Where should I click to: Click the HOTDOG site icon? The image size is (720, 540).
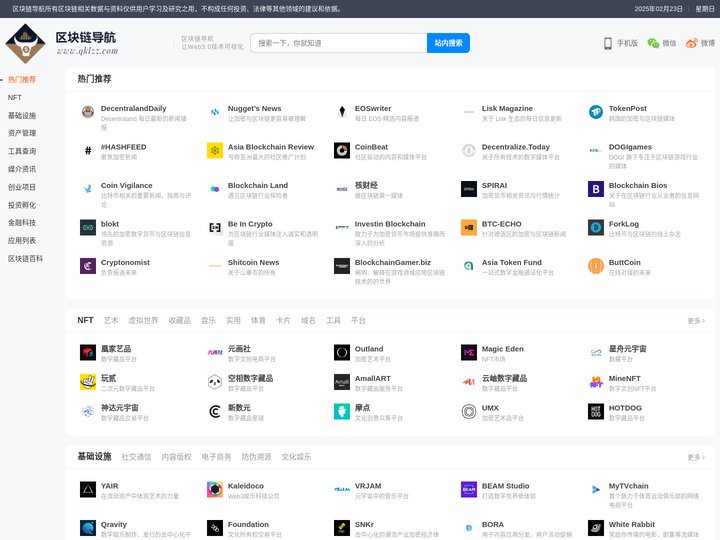tap(596, 411)
